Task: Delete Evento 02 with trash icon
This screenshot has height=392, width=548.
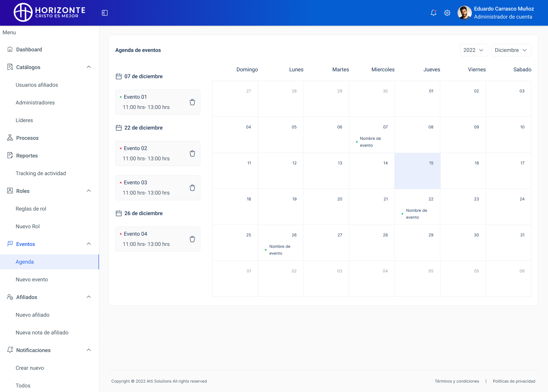Action: [192, 153]
